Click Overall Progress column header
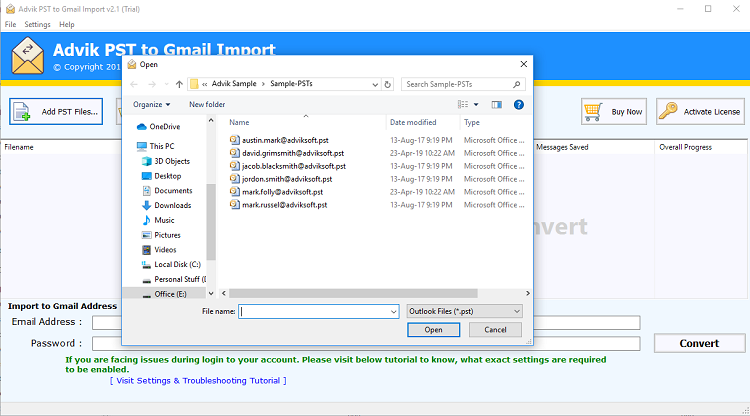The width and height of the screenshot is (750, 416). pyautogui.click(x=685, y=147)
